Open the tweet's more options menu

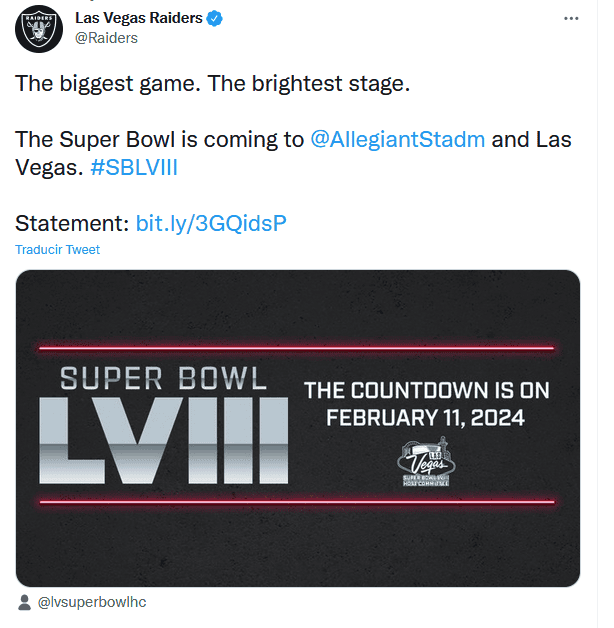tap(571, 18)
